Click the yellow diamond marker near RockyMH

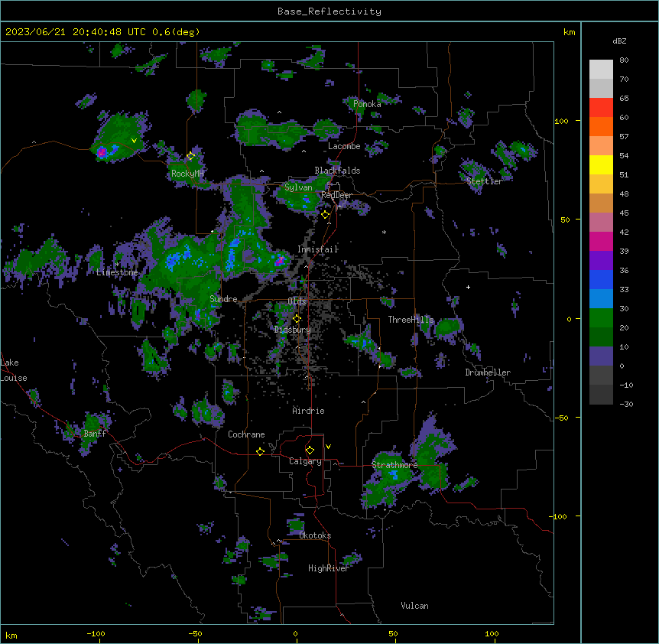[x=191, y=156]
